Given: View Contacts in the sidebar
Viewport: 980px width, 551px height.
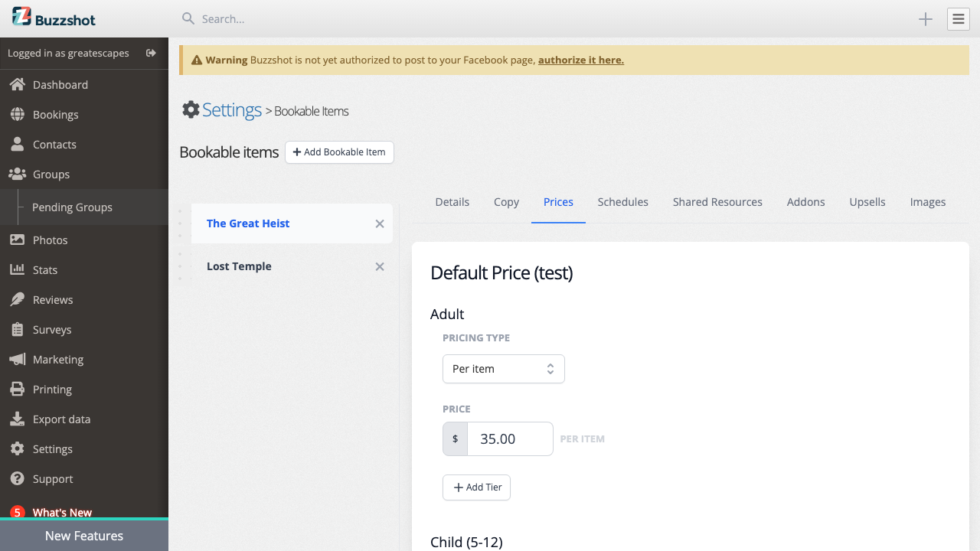Looking at the screenshot, I should coord(53,144).
